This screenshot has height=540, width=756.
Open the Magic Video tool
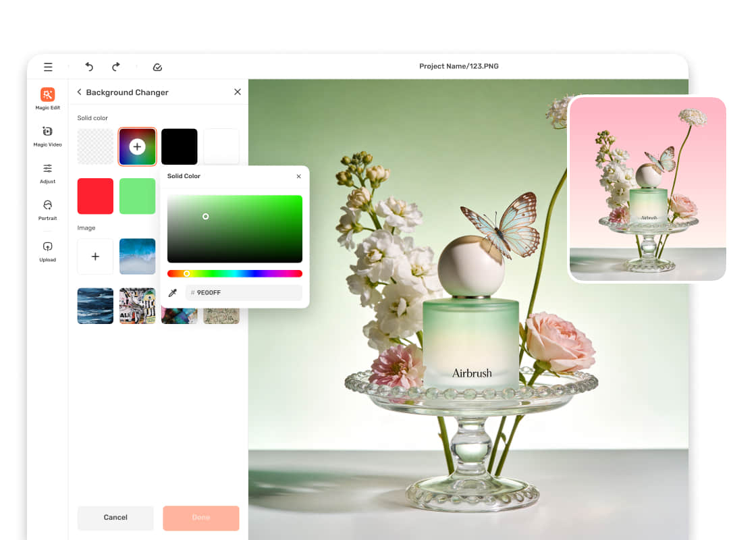(47, 136)
